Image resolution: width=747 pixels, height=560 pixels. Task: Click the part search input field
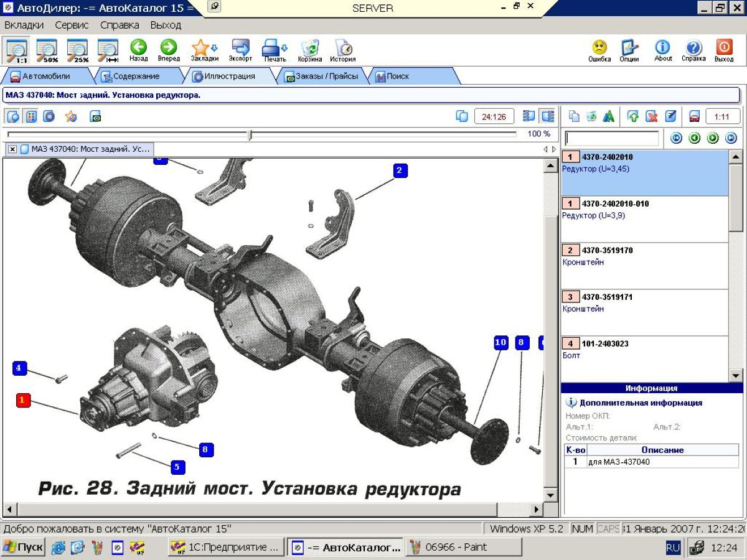point(611,138)
